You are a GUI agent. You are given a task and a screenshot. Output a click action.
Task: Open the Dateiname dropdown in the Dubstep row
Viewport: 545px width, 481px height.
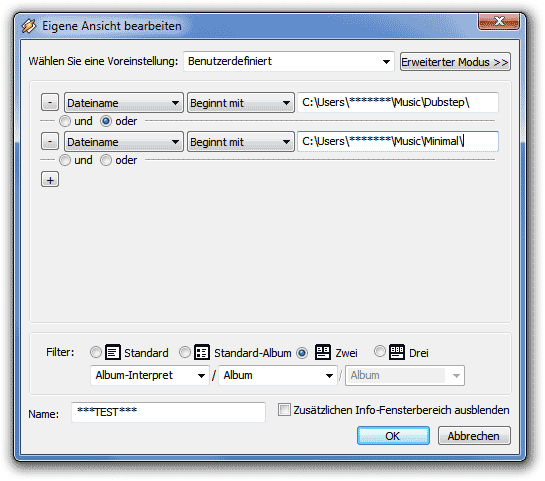point(124,103)
